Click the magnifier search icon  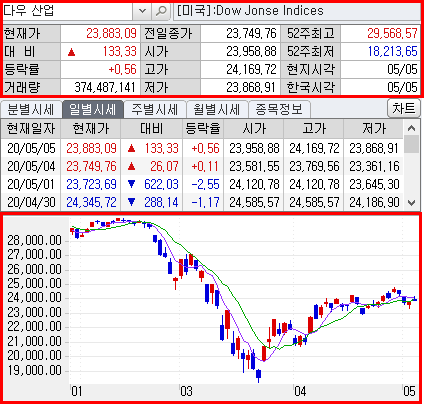coord(161,11)
